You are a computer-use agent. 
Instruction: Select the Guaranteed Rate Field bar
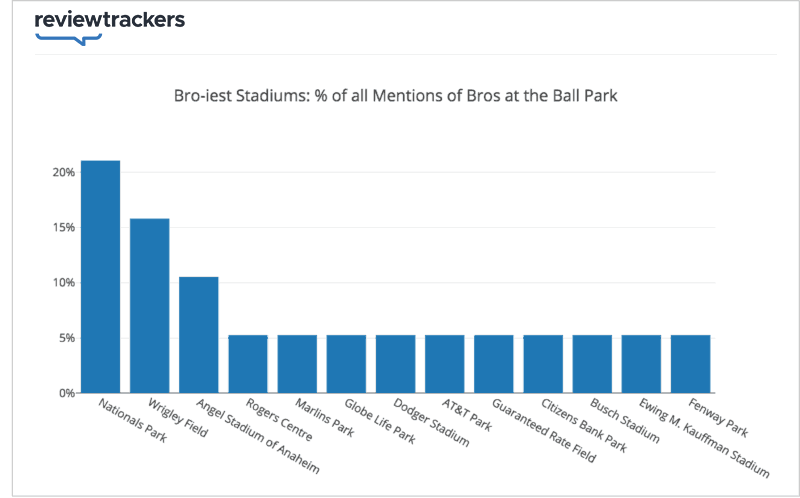coord(494,364)
